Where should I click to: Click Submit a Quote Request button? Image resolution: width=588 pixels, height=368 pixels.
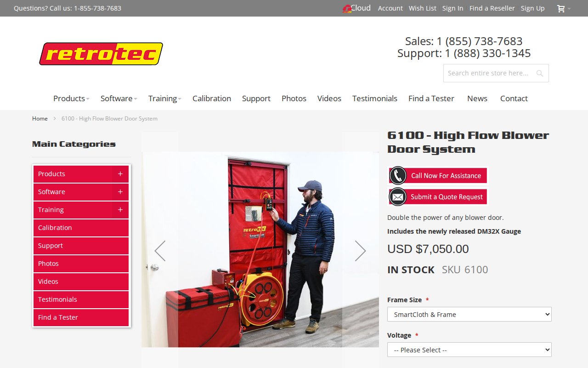pos(438,197)
